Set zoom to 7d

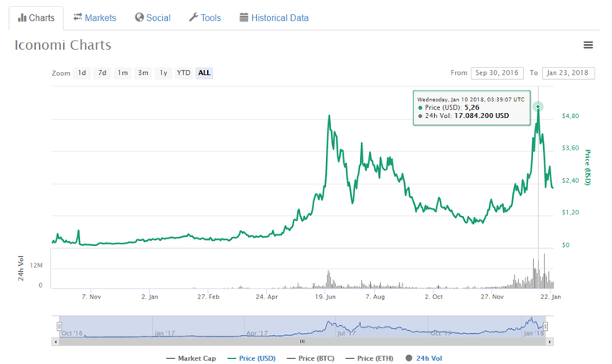click(102, 73)
